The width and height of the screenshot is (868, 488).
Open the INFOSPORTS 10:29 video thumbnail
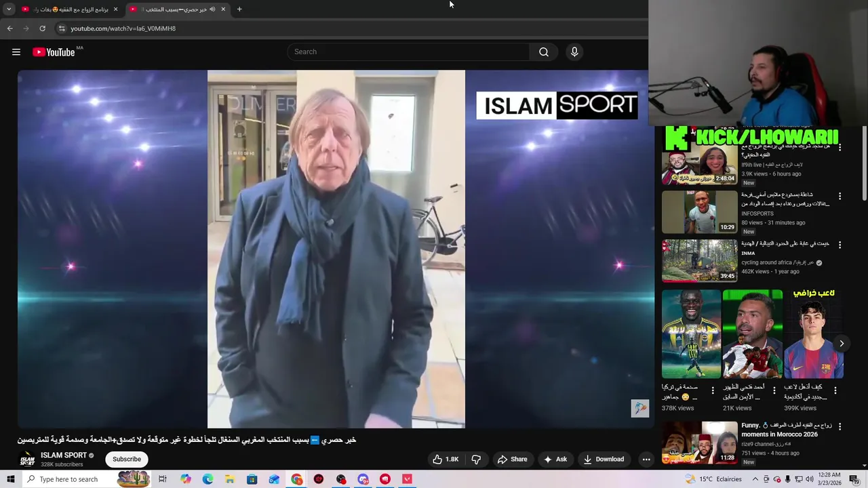pyautogui.click(x=699, y=212)
